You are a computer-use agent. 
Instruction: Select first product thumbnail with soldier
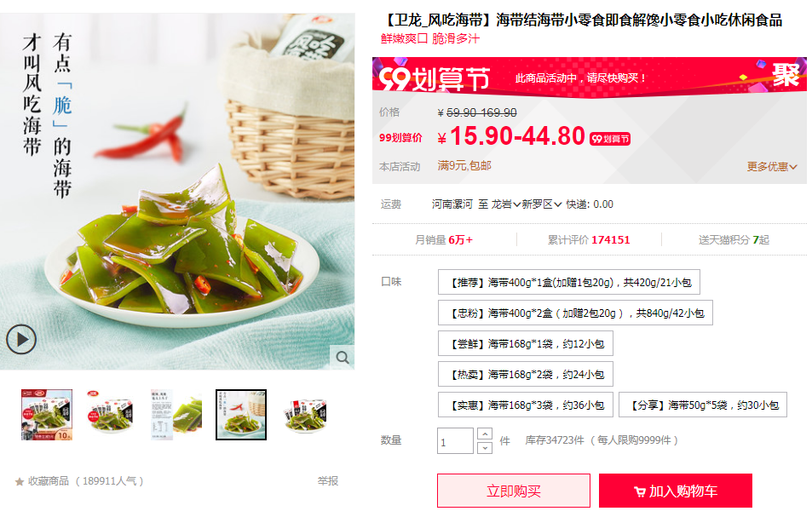click(x=47, y=415)
